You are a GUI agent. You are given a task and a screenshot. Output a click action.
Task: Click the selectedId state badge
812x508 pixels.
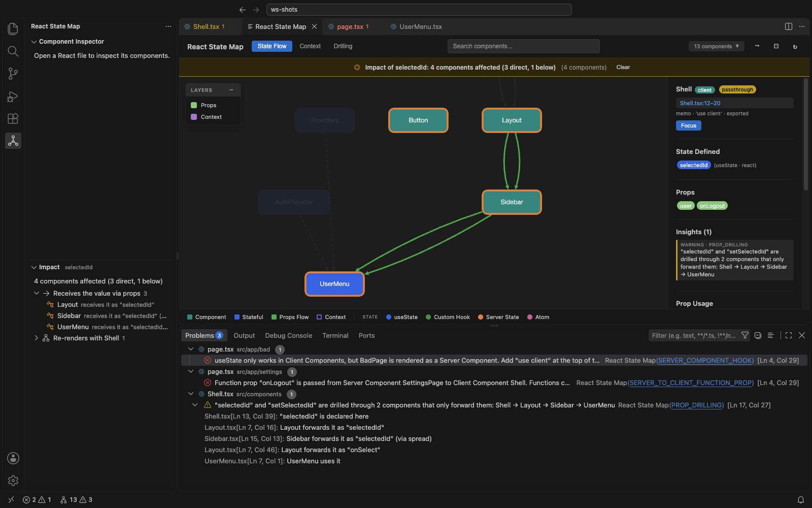pos(694,165)
